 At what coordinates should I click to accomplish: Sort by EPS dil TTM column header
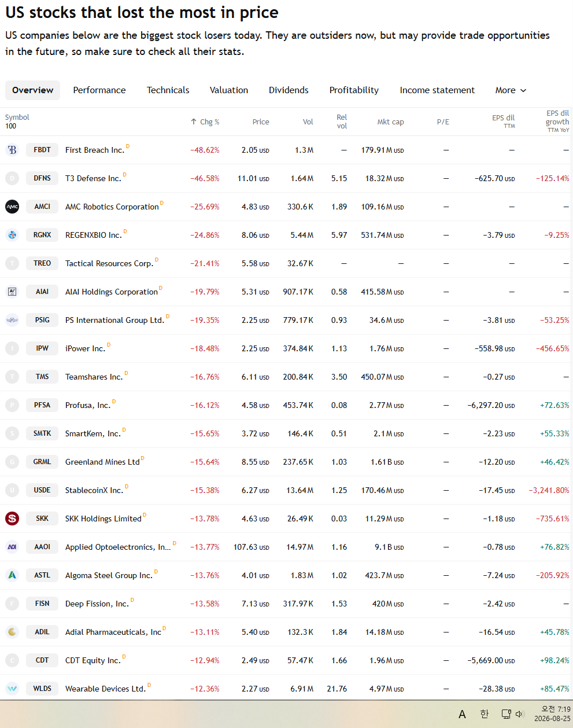(x=503, y=122)
